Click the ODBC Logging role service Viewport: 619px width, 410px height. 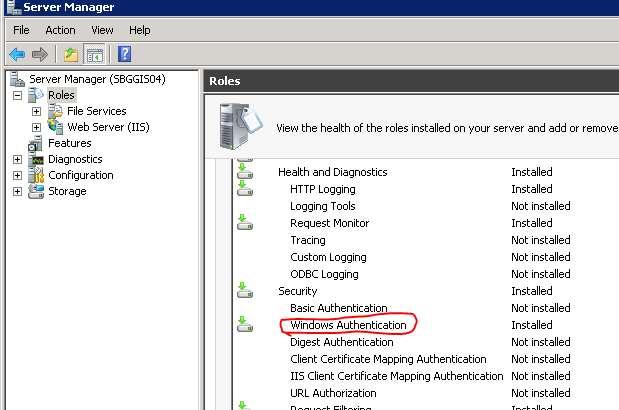tap(325, 274)
